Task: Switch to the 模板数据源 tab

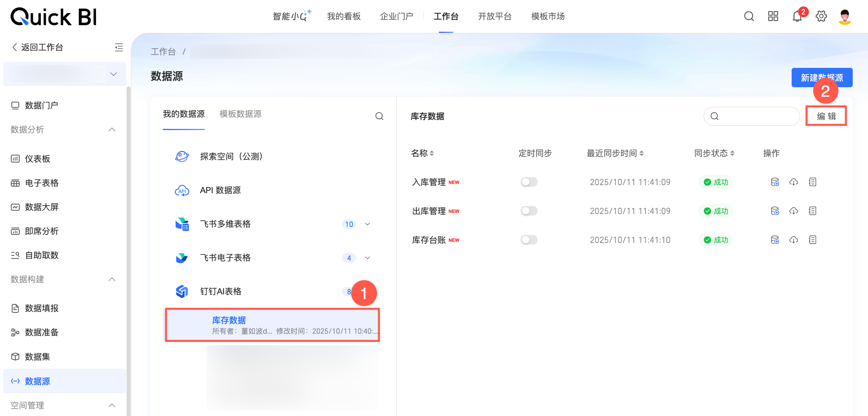Action: pos(240,114)
